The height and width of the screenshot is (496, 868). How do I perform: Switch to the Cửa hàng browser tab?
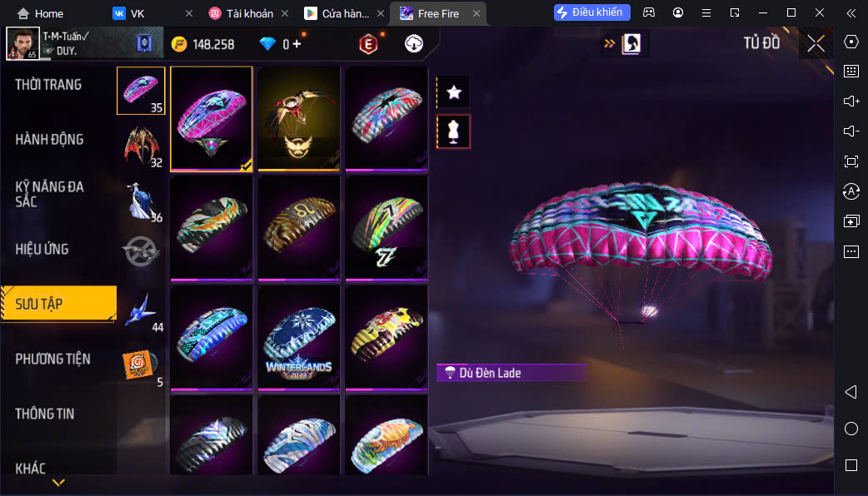point(337,13)
